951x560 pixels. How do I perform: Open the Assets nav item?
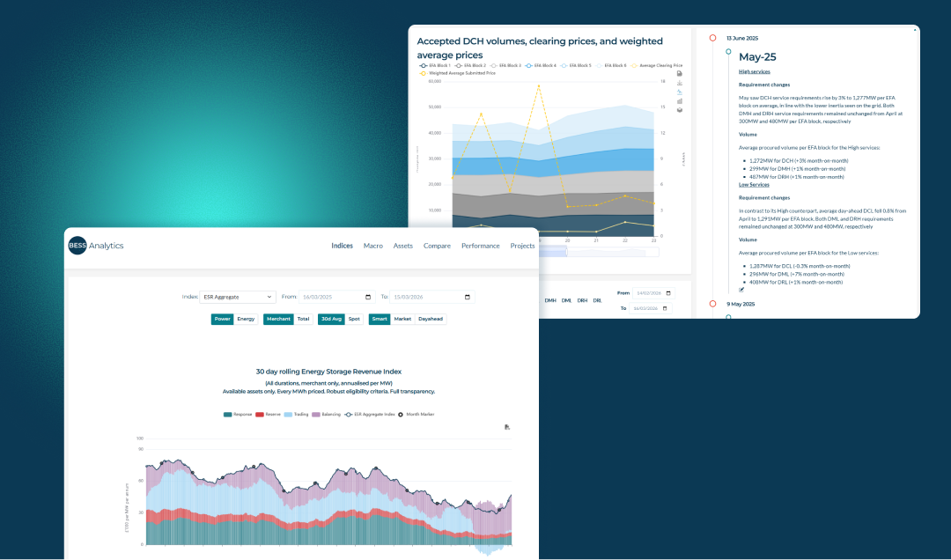(x=402, y=246)
